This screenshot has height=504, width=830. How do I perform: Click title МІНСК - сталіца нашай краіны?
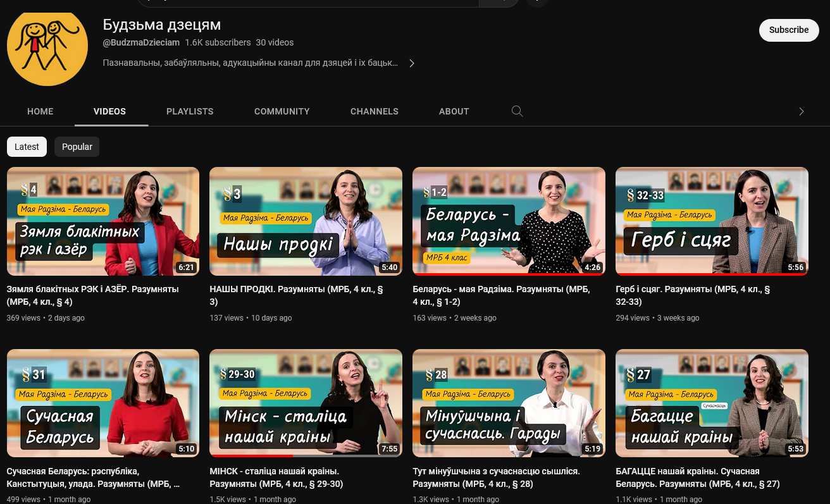[276, 477]
